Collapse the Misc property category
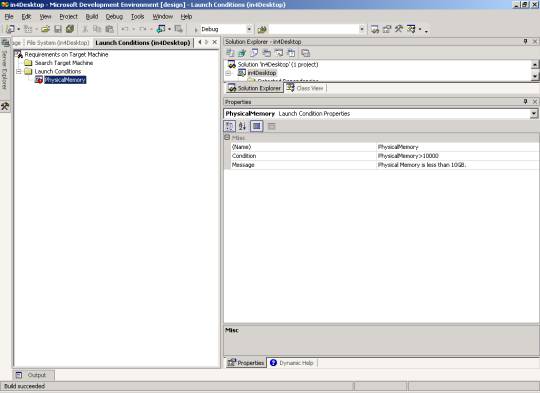Screen dimensions: 540x393 click(x=227, y=137)
